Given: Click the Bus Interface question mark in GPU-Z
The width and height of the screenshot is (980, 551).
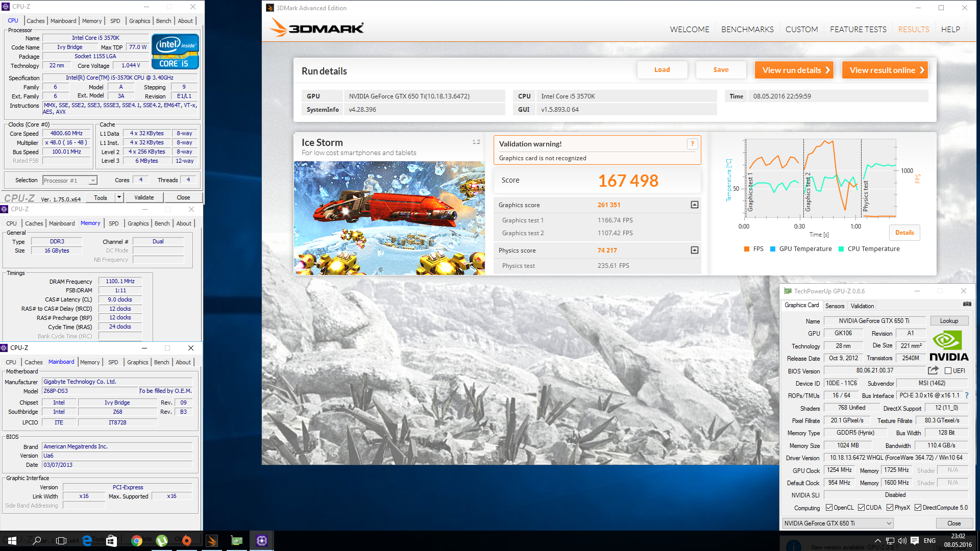Looking at the screenshot, I should click(x=966, y=395).
